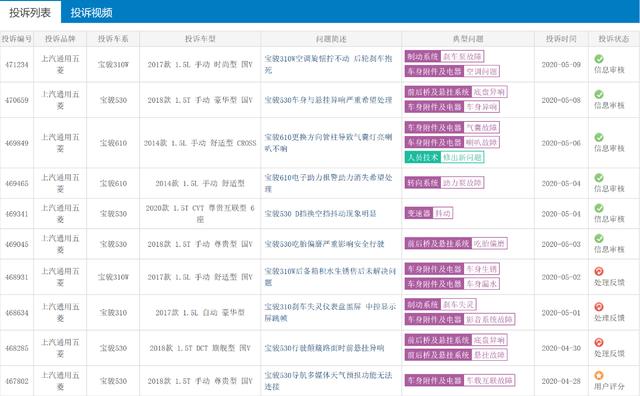Viewport: 640px width, 396px height.
Task: Click complaint number 467802
Action: [17, 381]
